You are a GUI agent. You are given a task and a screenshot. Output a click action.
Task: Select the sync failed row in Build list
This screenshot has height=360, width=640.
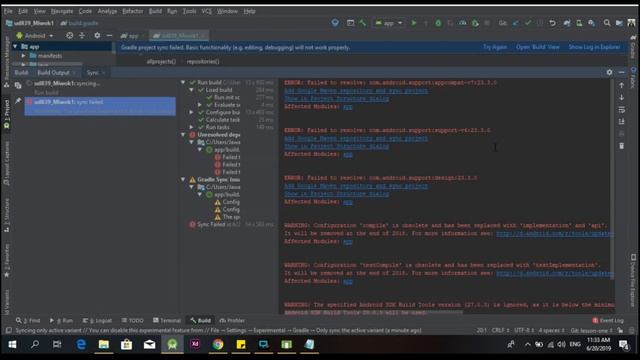tap(100, 106)
